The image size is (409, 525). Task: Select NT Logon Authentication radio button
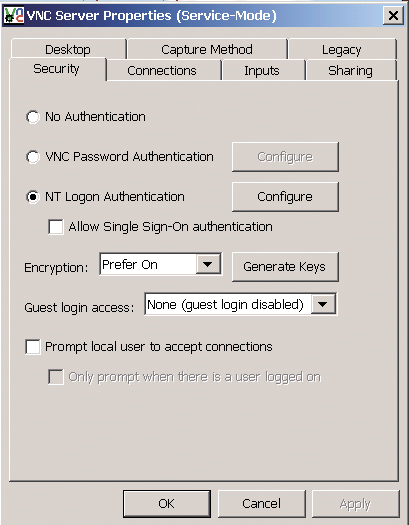[33, 197]
